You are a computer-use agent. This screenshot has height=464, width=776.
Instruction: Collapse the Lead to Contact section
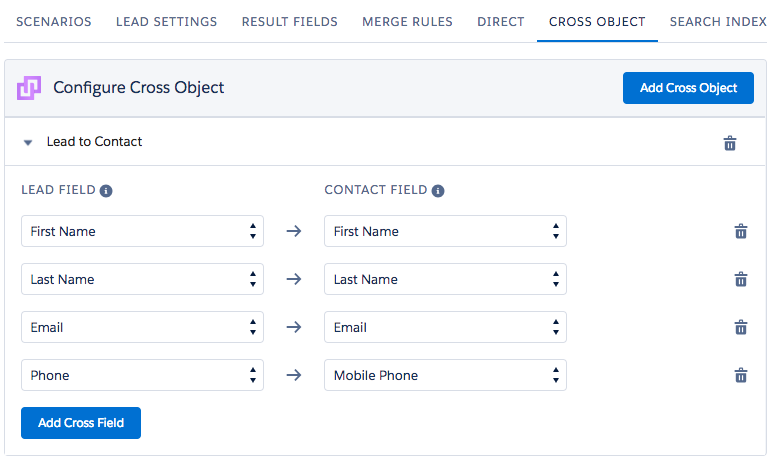coord(28,142)
